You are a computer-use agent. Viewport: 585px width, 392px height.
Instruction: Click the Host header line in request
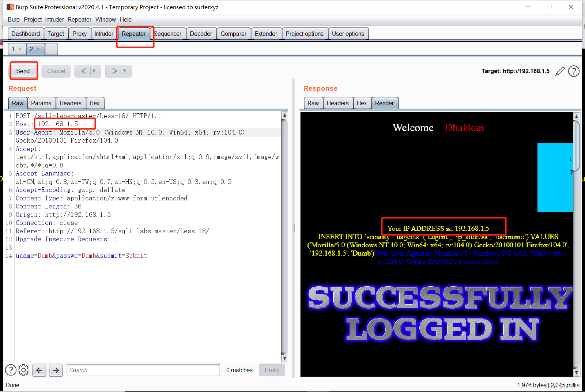pyautogui.click(x=47, y=124)
